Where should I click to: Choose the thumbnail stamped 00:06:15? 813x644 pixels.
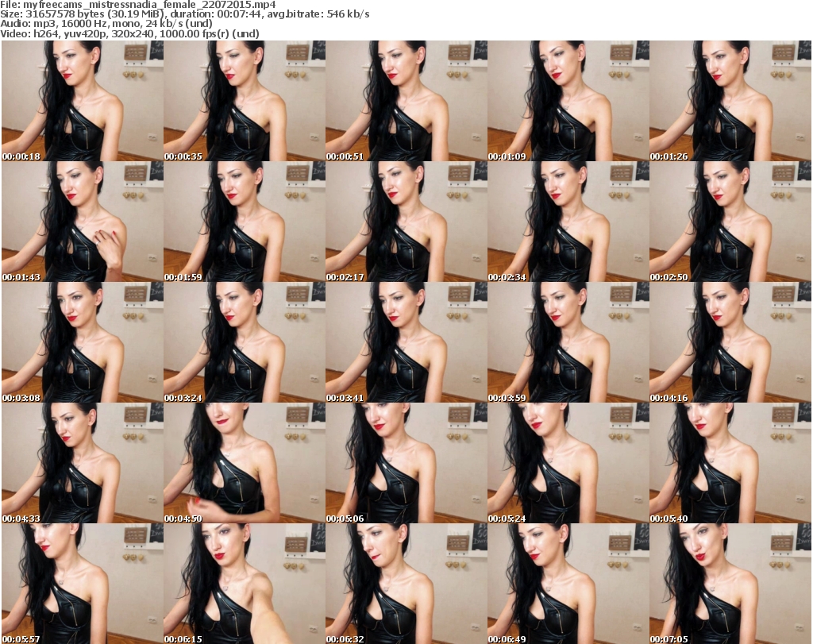[245, 584]
